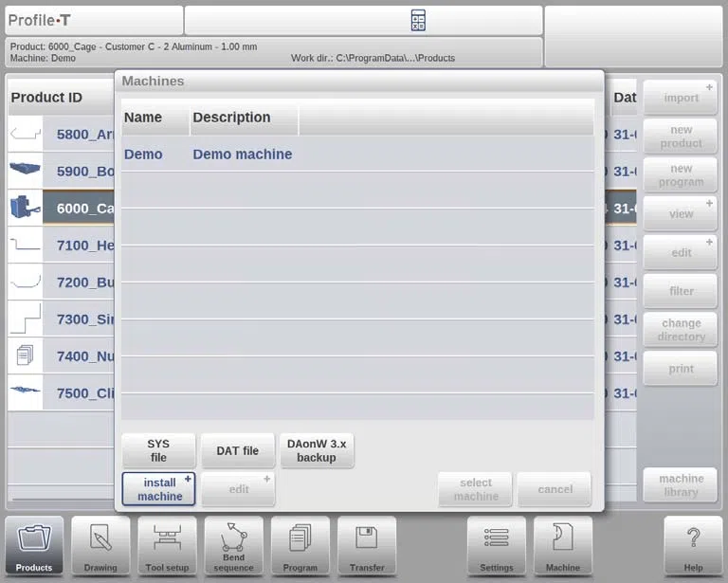Open the Tool setup mode

pyautogui.click(x=167, y=546)
